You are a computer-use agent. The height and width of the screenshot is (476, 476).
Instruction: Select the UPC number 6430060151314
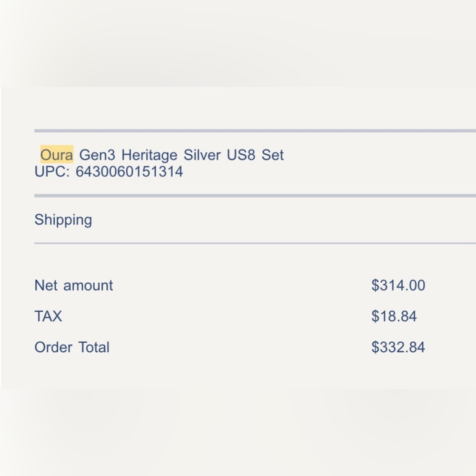[129, 171]
